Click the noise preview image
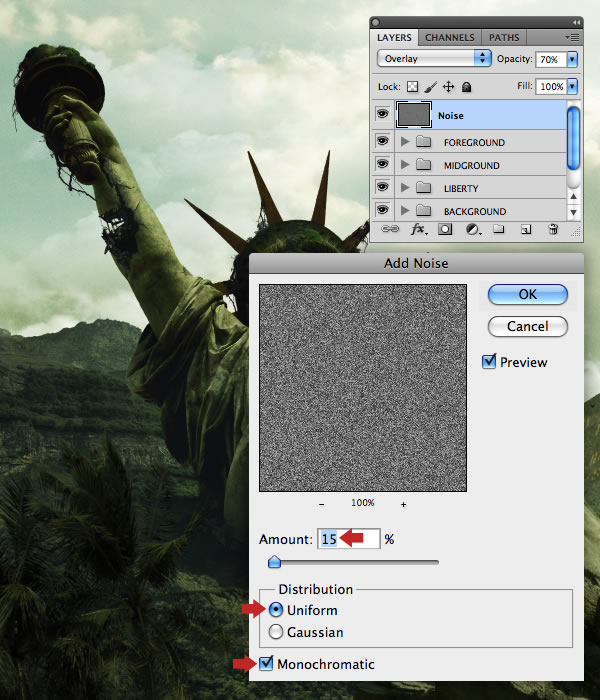 tap(363, 388)
